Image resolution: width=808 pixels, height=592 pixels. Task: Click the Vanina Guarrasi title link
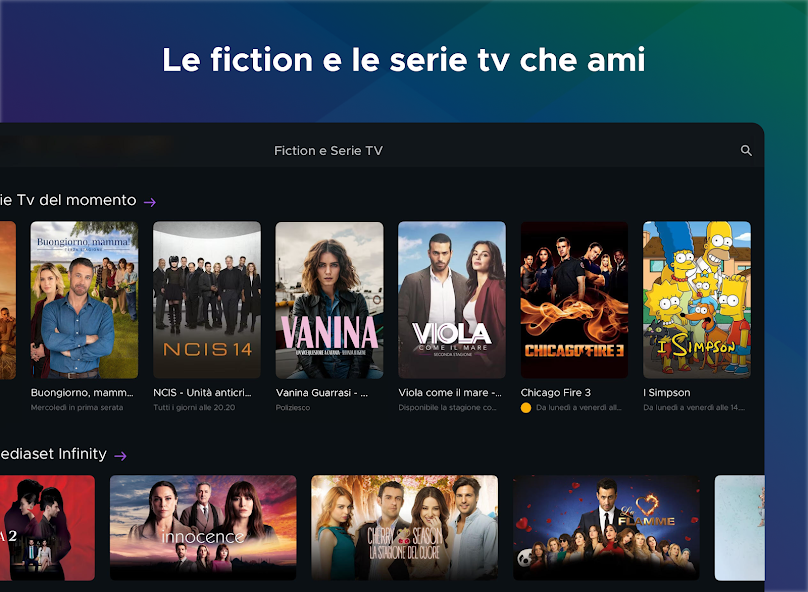(x=322, y=393)
